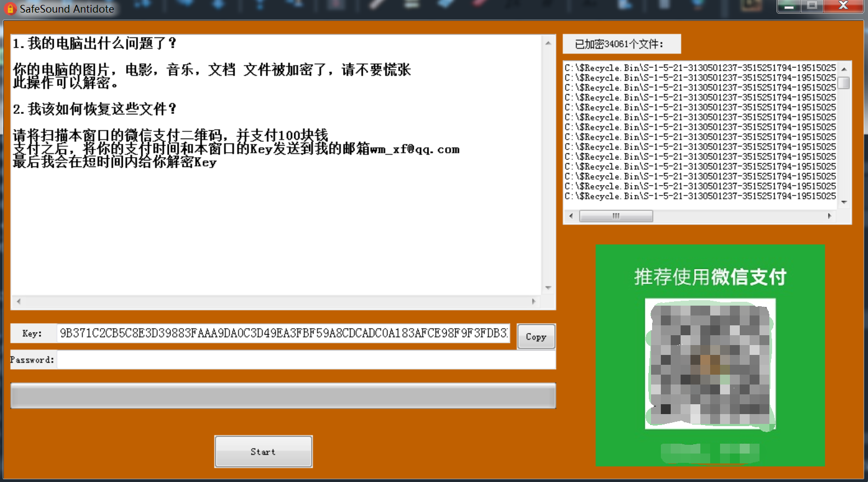
Task: Click the right arrow of message horizontal scrollbar
Action: [x=534, y=301]
